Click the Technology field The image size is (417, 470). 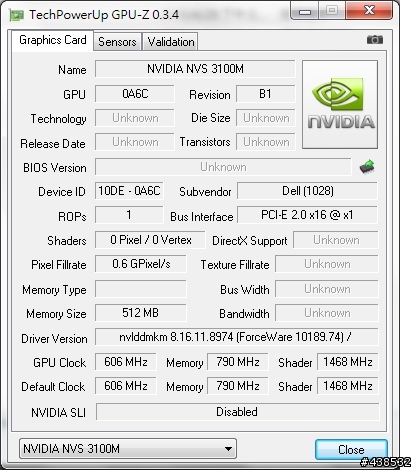click(x=135, y=118)
